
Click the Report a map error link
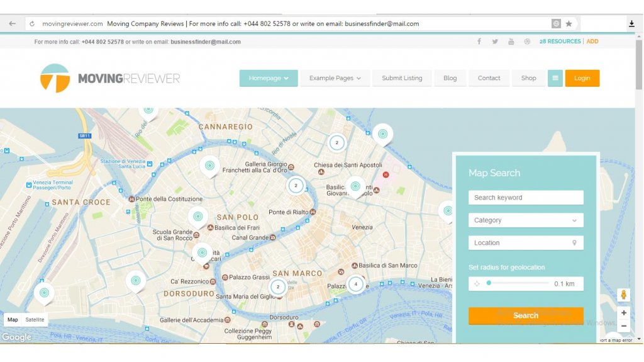pos(615,340)
